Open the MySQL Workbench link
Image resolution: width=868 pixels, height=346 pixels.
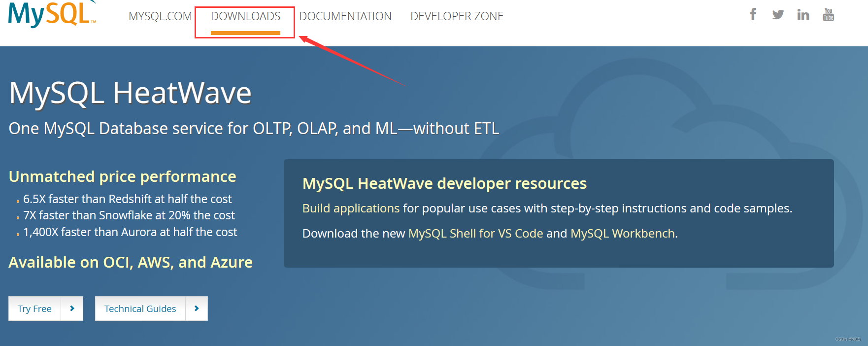click(623, 234)
